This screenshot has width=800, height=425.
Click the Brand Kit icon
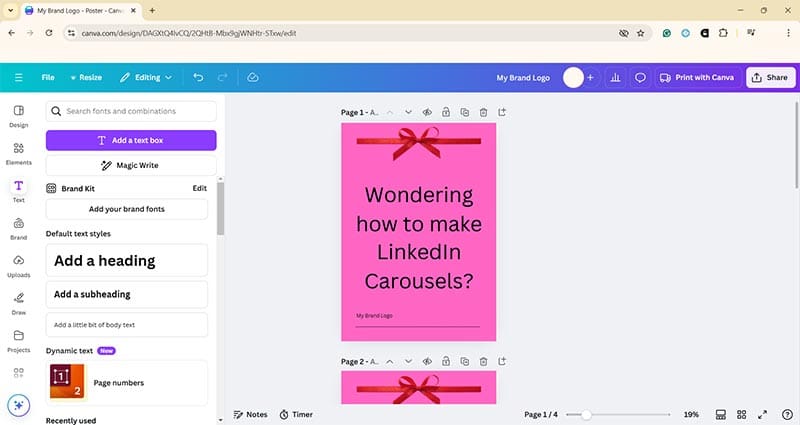coord(51,188)
